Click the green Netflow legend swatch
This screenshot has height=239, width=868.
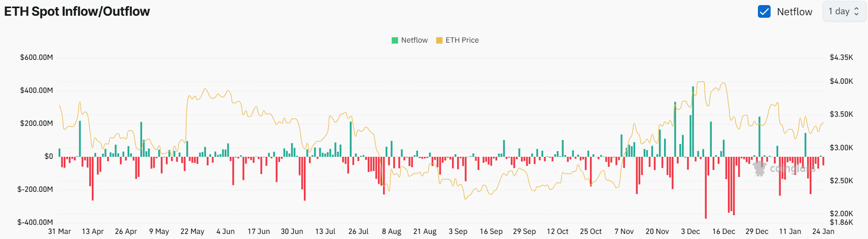(395, 40)
